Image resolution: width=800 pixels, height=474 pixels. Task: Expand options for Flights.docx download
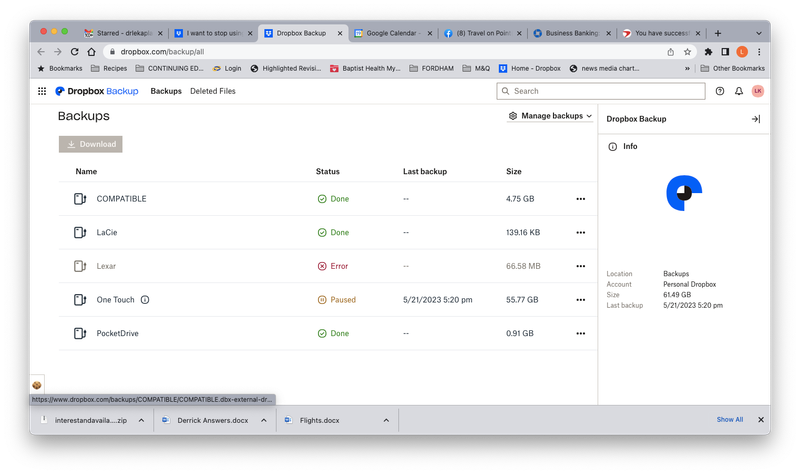point(386,420)
